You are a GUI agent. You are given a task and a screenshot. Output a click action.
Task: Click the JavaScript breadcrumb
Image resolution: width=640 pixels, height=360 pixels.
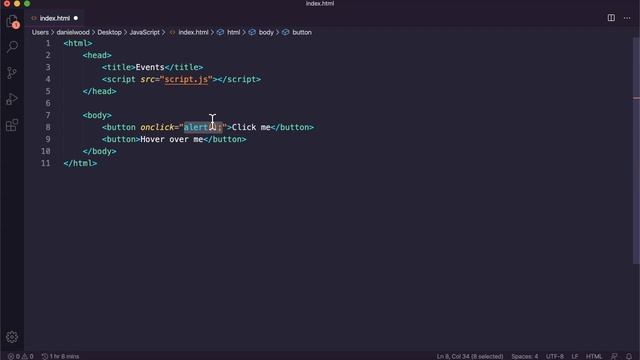point(144,32)
